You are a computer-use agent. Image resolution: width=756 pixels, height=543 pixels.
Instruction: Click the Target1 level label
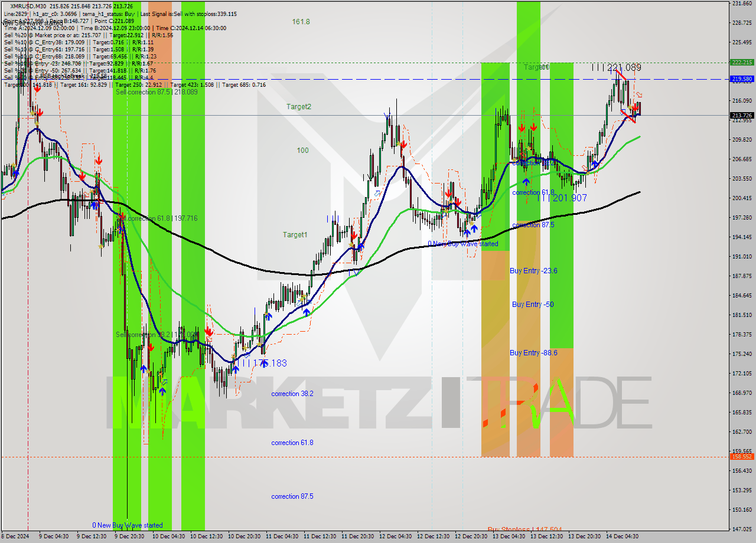295,235
